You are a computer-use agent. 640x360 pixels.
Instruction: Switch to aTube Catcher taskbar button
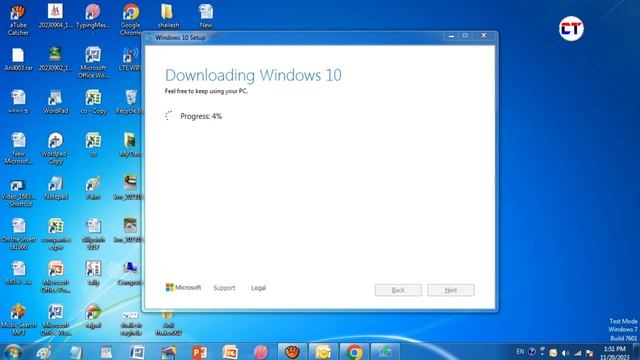292,351
